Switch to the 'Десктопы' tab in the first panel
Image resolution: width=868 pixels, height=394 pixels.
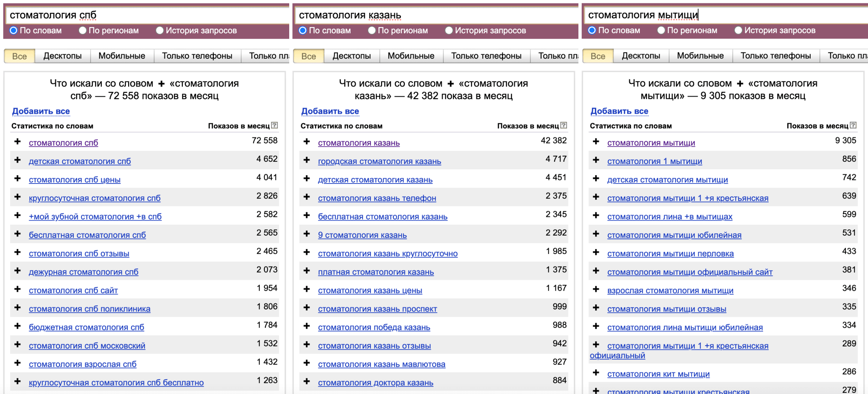coord(63,56)
